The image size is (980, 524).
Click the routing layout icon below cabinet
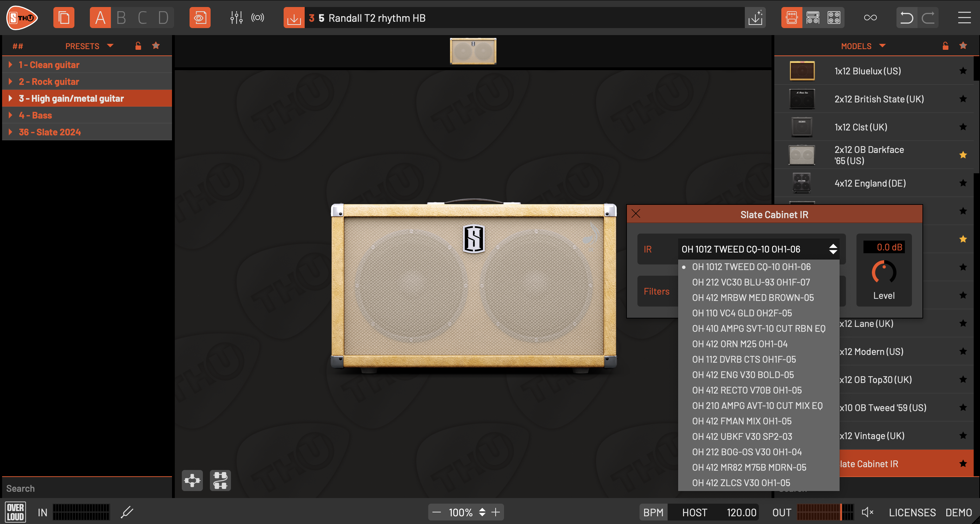[220, 480]
